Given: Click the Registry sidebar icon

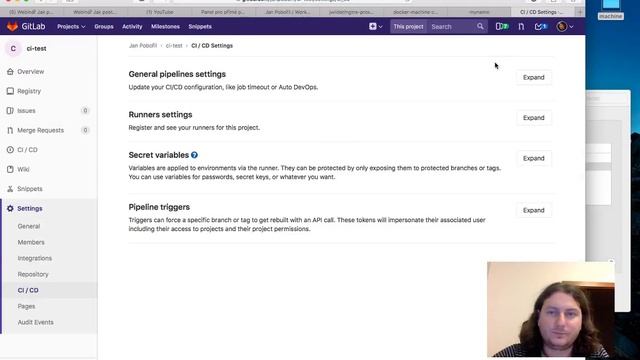Looking at the screenshot, I should (10, 91).
